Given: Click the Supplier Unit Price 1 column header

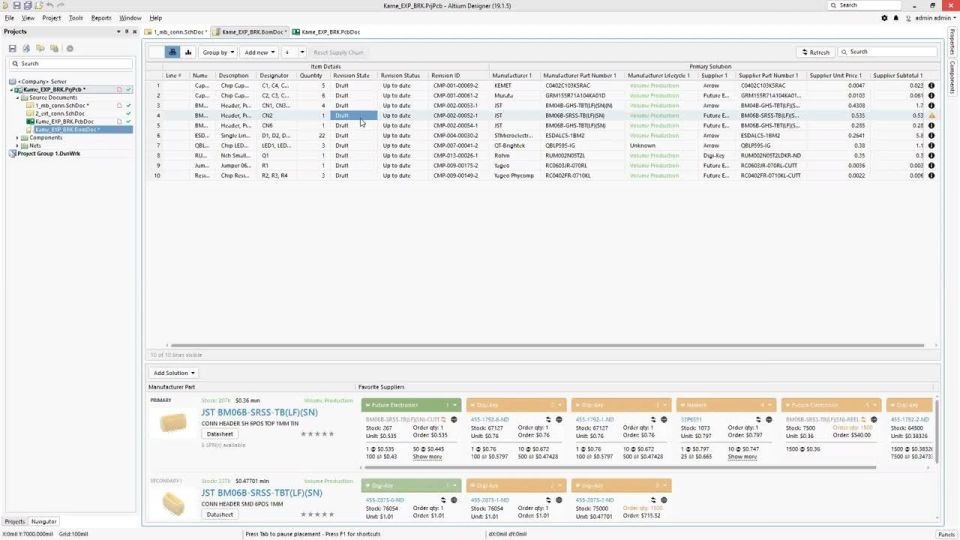Looking at the screenshot, I should click(836, 75).
